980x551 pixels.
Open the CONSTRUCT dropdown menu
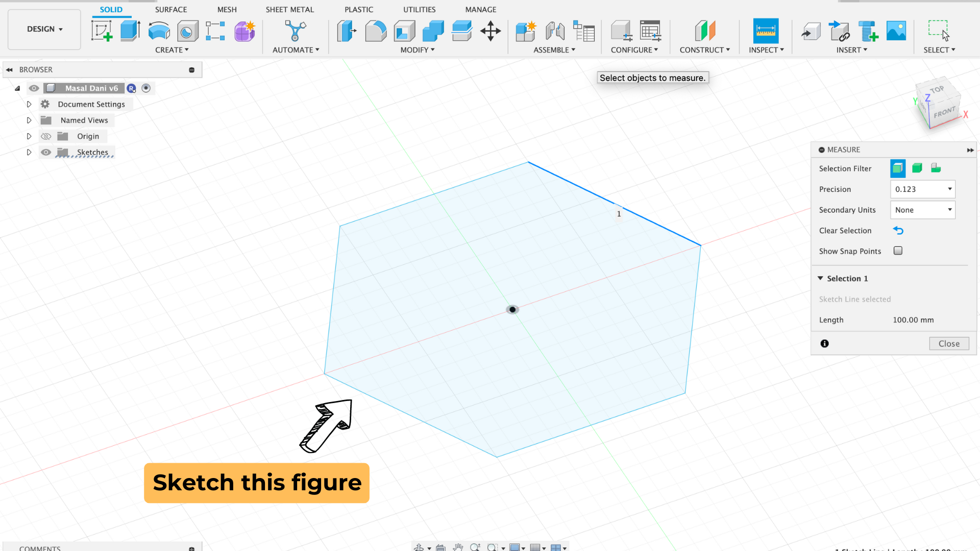(x=705, y=50)
